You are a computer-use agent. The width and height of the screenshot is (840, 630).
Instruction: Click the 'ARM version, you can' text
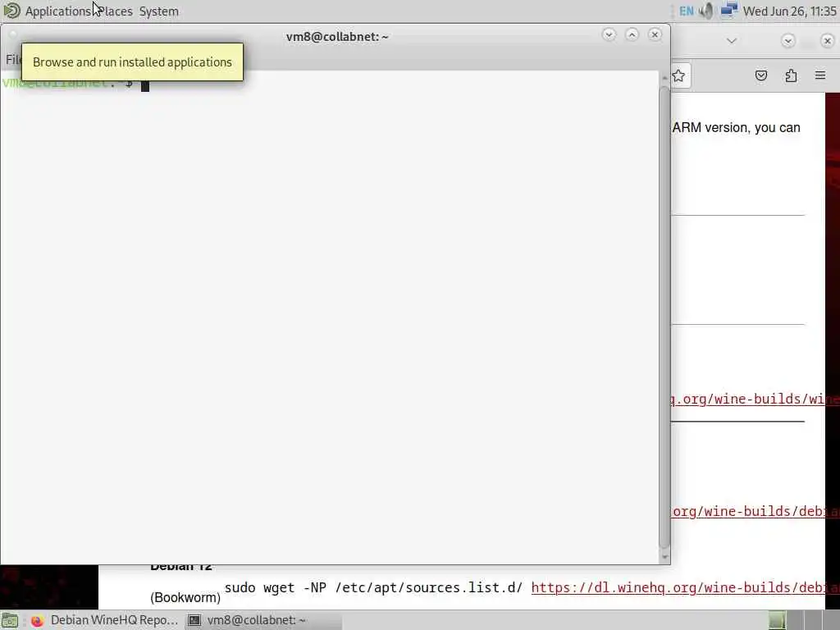tap(736, 127)
